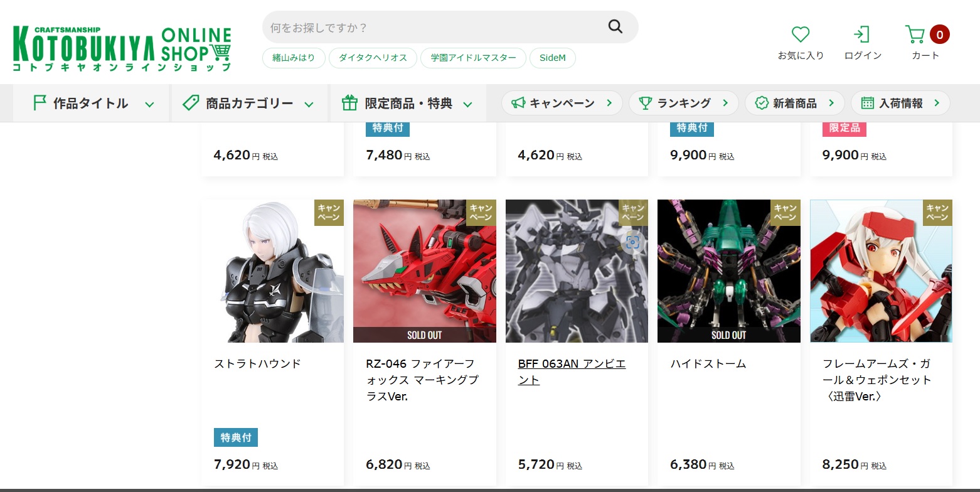Open the ハイドストーム product image
This screenshot has width=980, height=492.
tap(729, 271)
